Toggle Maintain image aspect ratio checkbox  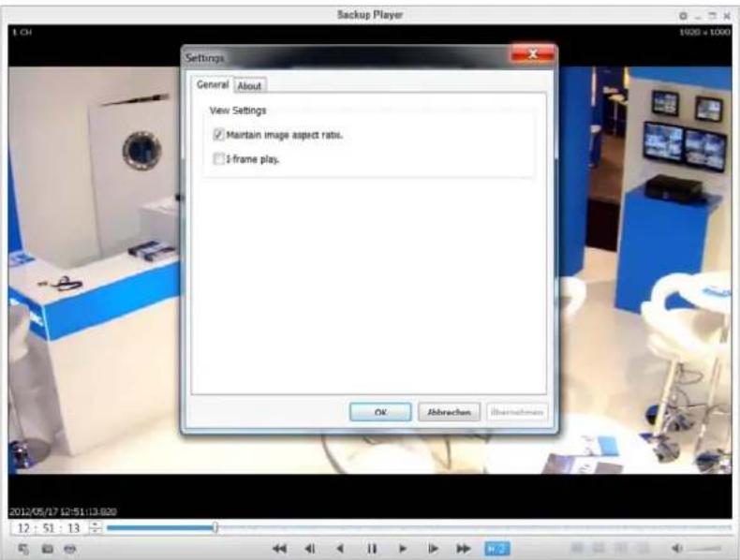pos(218,135)
